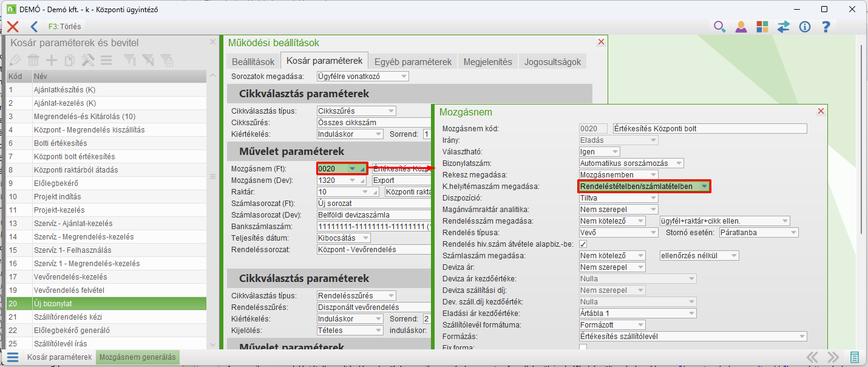868x367 pixels.
Task: Close the Mozgásnem dialog
Action: pos(821,111)
